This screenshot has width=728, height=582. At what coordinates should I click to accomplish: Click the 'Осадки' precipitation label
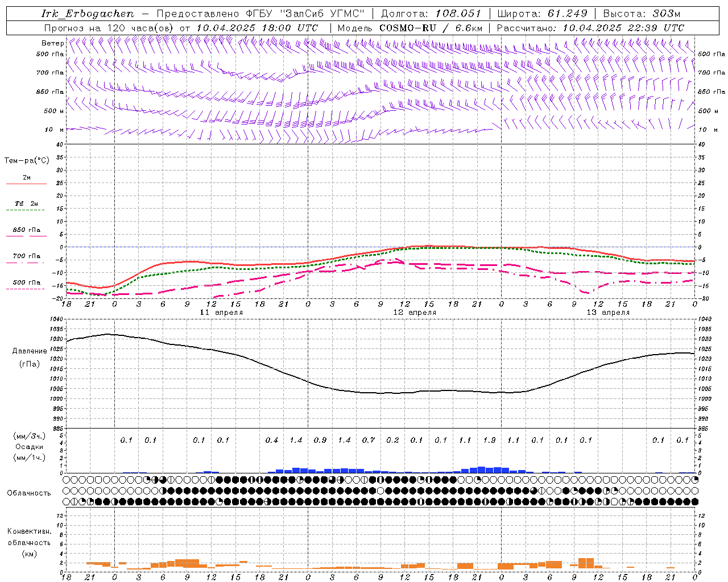(x=30, y=447)
